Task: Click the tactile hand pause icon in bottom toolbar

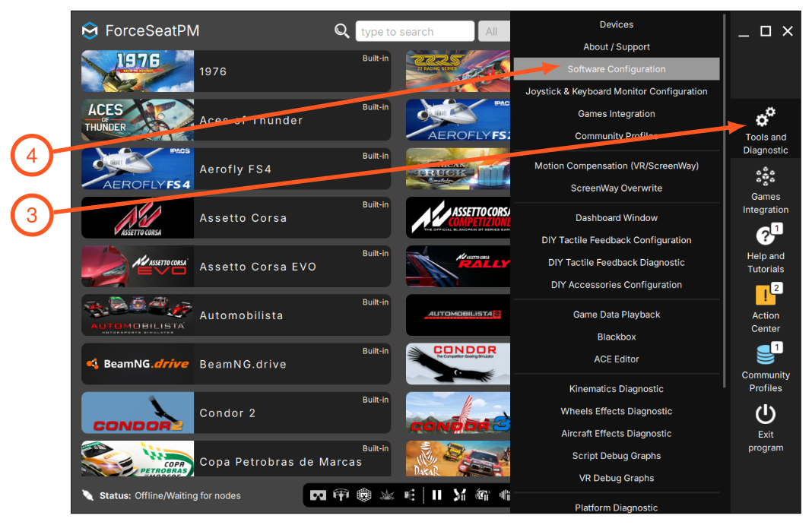Action: [482, 495]
